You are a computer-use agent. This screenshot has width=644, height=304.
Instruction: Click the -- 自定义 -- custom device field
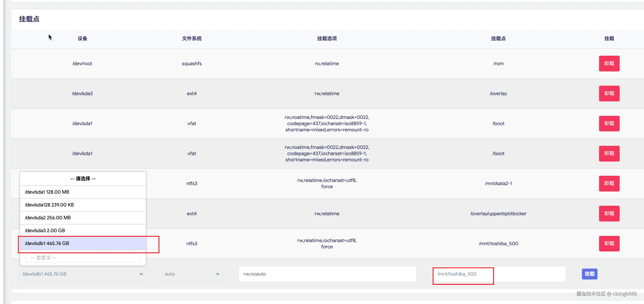(83, 257)
